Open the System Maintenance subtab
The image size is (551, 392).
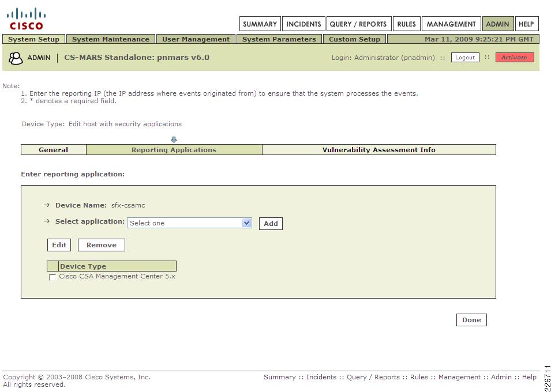tap(111, 39)
